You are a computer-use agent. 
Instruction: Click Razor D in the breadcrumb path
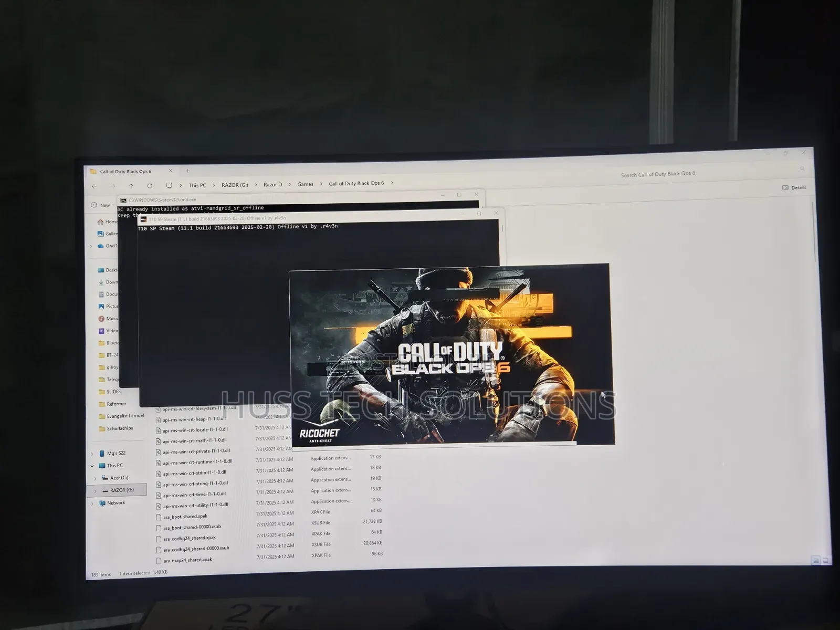272,184
